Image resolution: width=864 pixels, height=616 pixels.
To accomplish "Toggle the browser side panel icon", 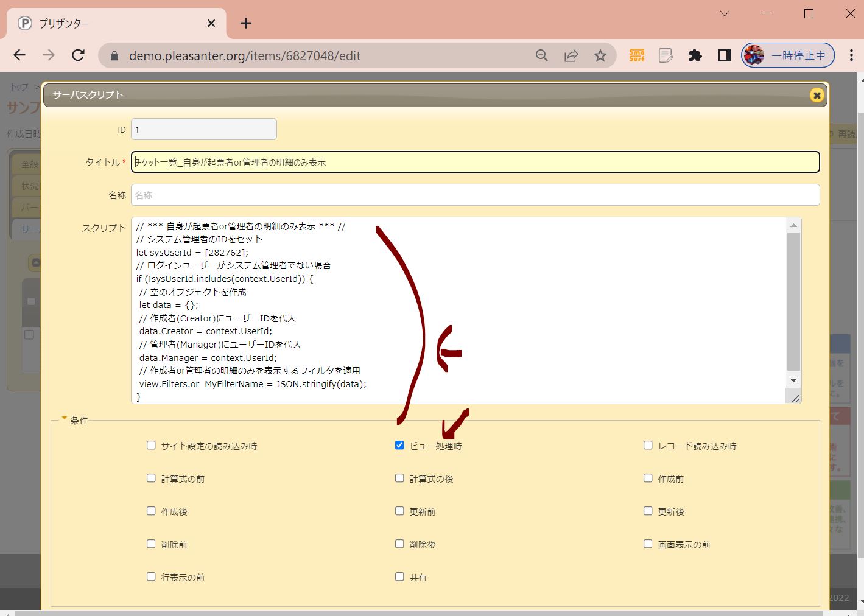I will coord(724,55).
